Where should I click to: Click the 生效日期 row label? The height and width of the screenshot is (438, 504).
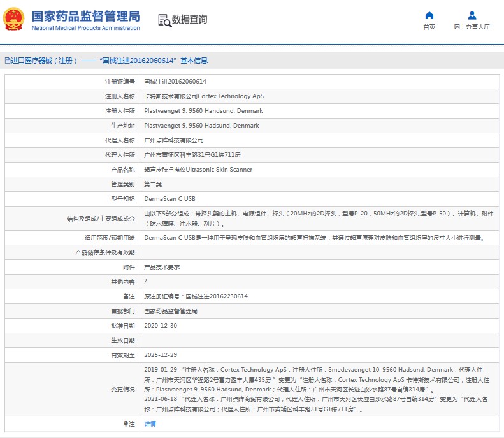pyautogui.click(x=123, y=340)
